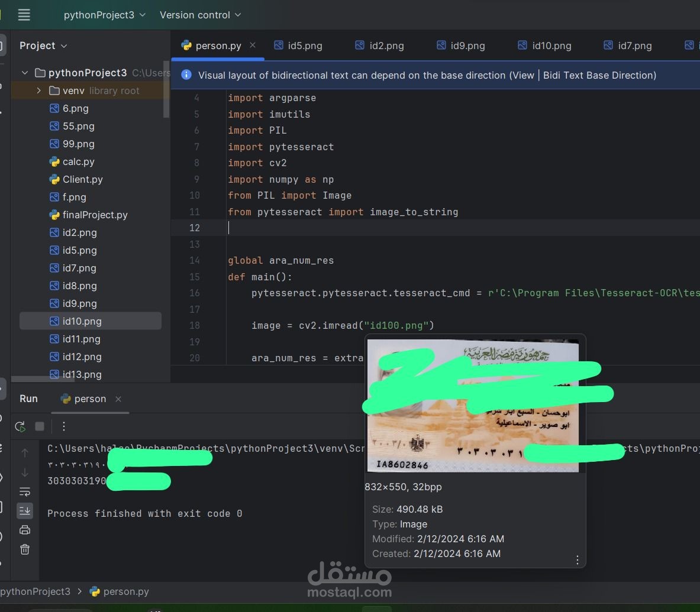Click the Rerun icon in the Run panel
700x612 pixels.
click(x=20, y=426)
